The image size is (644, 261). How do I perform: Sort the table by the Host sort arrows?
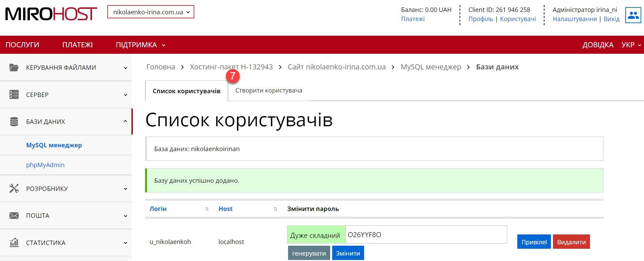pyautogui.click(x=275, y=209)
